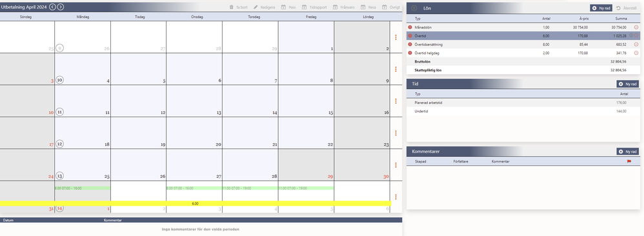This screenshot has width=644, height=236.
Task: Select Friday week 14 shift 07:00 - 19:00
Action: point(306,188)
